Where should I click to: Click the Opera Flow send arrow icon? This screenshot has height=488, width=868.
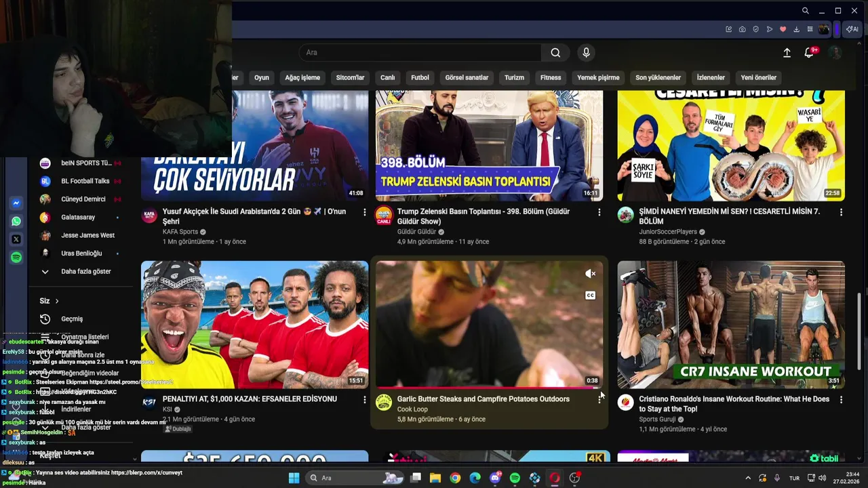769,29
